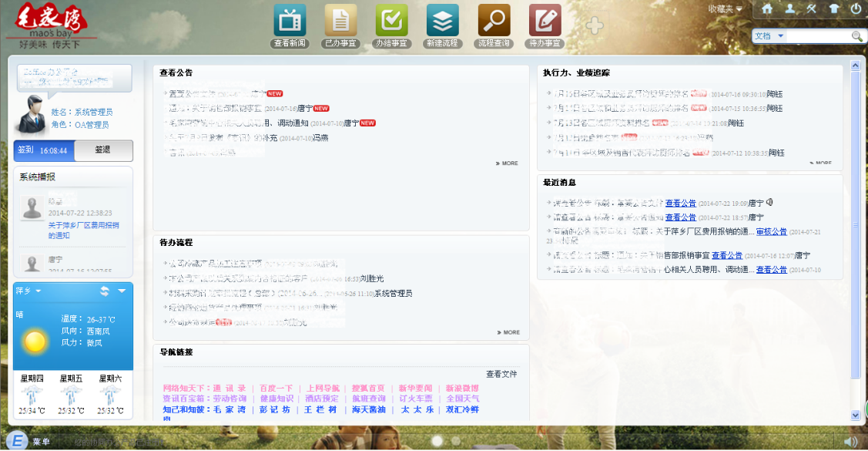Click scrollbar up arrow on right

[855, 66]
